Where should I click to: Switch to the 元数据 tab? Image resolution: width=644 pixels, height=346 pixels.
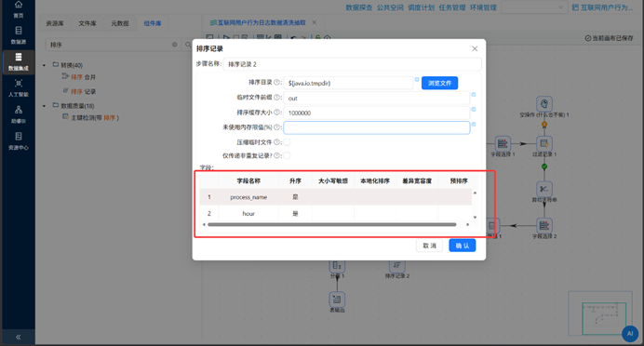pos(119,23)
